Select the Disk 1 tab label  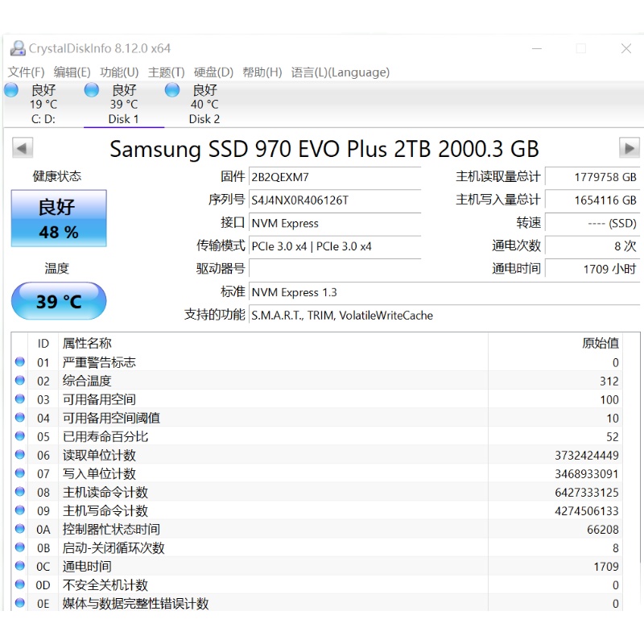click(124, 119)
